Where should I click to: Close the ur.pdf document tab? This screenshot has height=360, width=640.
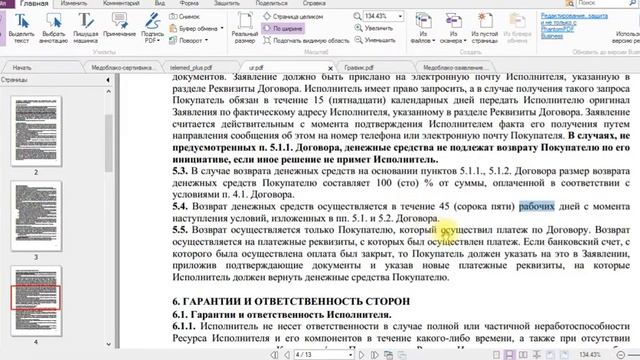point(330,68)
